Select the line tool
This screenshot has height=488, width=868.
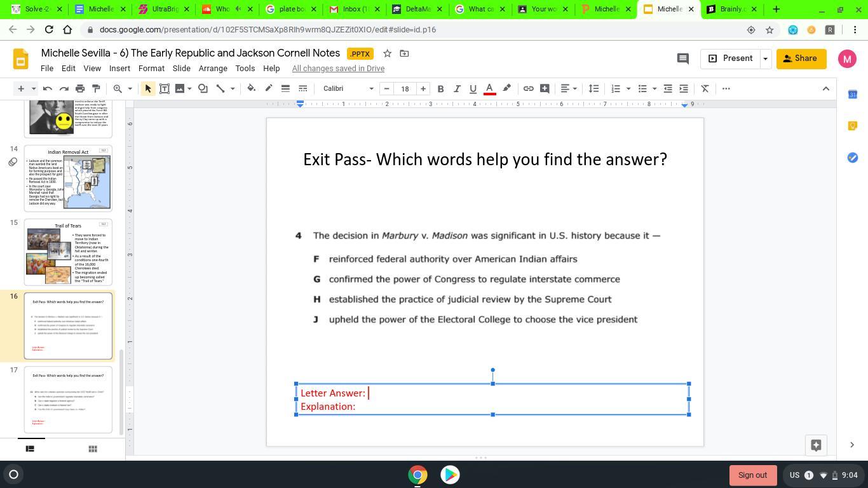click(x=220, y=88)
